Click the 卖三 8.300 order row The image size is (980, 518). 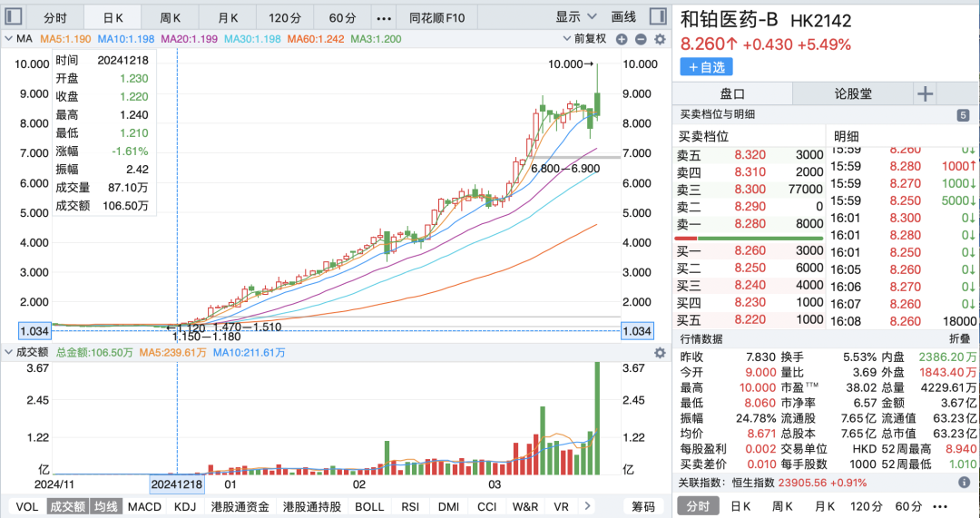tap(750, 190)
